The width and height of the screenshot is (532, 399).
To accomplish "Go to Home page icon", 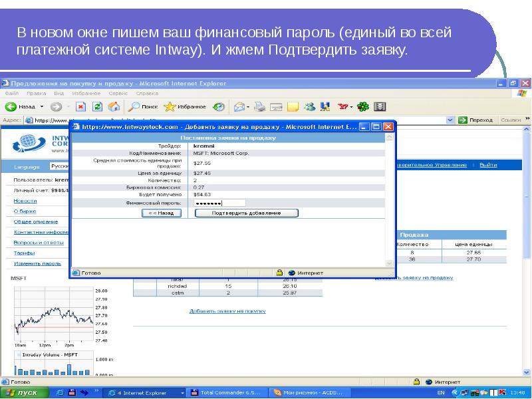I will [x=114, y=106].
